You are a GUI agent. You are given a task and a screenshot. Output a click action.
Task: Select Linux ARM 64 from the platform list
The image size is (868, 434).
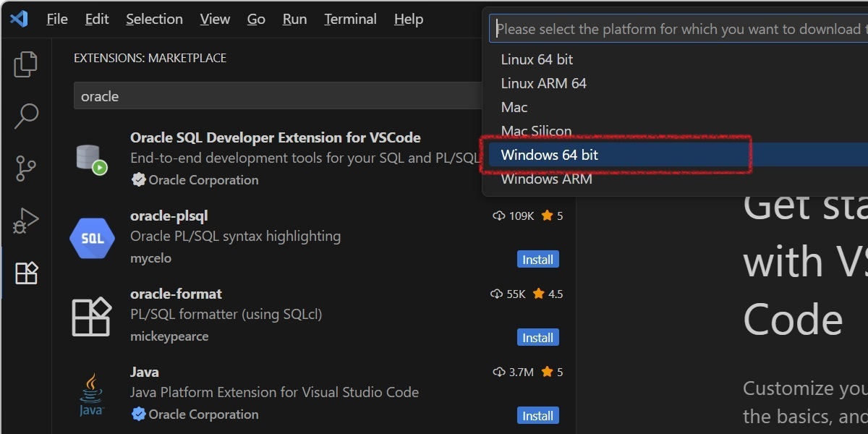544,82
